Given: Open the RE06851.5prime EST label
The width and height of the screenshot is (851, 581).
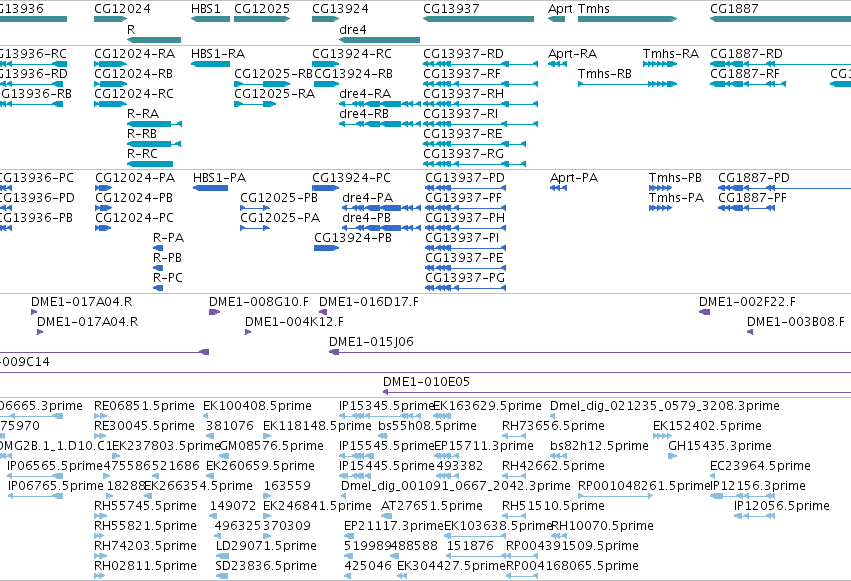Looking at the screenshot, I should [144, 406].
